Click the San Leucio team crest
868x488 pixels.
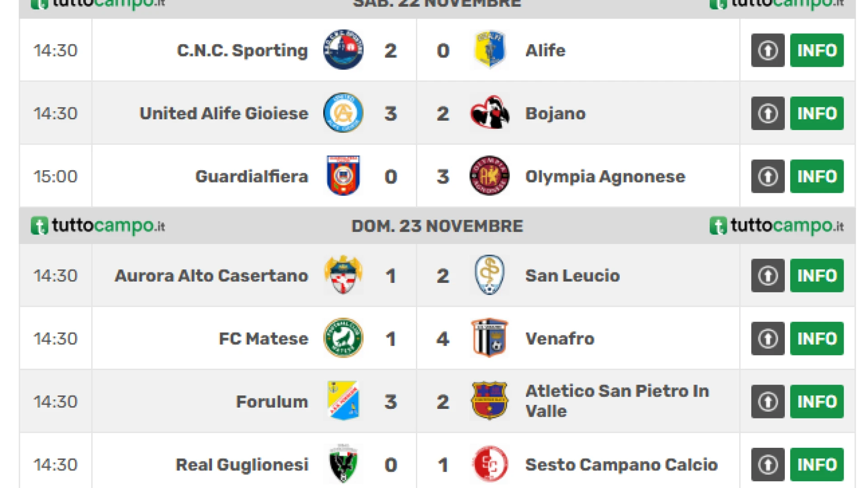(490, 275)
